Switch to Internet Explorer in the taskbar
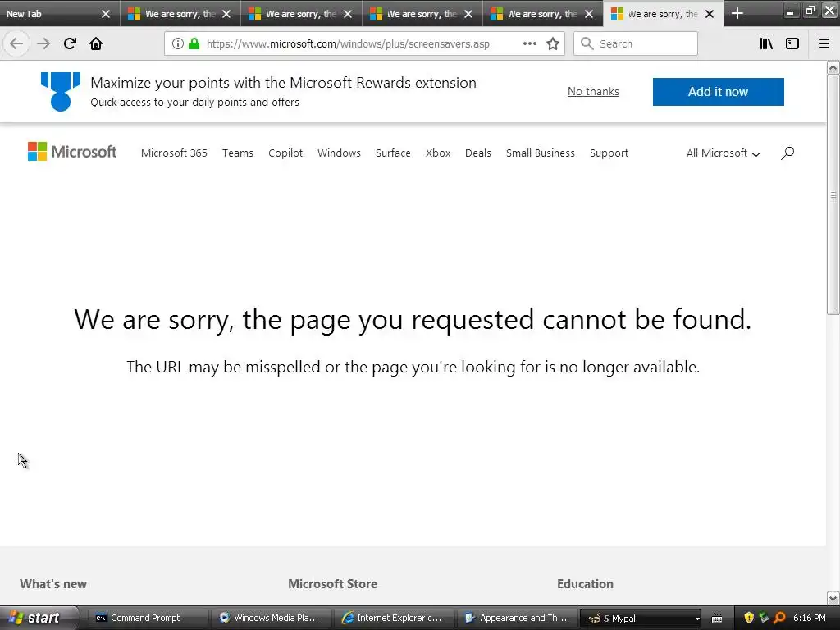The width and height of the screenshot is (840, 630). coord(395,619)
